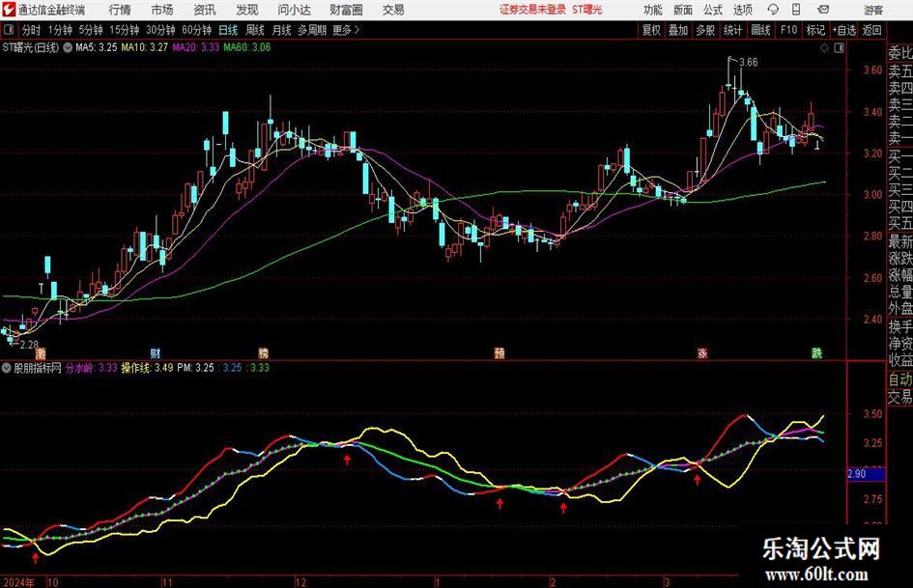Screen dimensions: 913x588
Task: Open the headset customer service icon
Action: click(773, 10)
